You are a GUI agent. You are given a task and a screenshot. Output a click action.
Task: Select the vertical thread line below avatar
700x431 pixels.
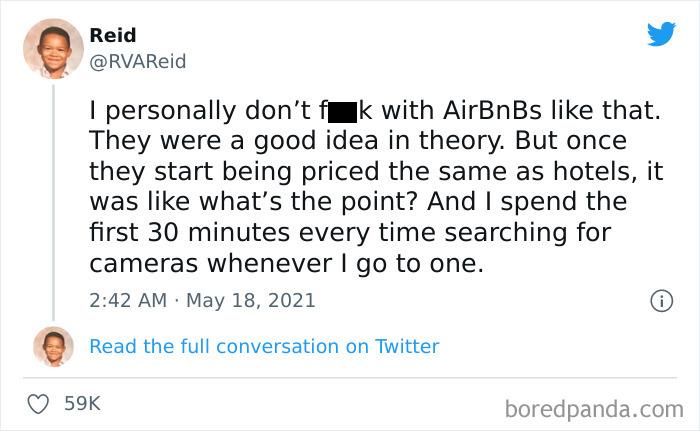pyautogui.click(x=54, y=202)
